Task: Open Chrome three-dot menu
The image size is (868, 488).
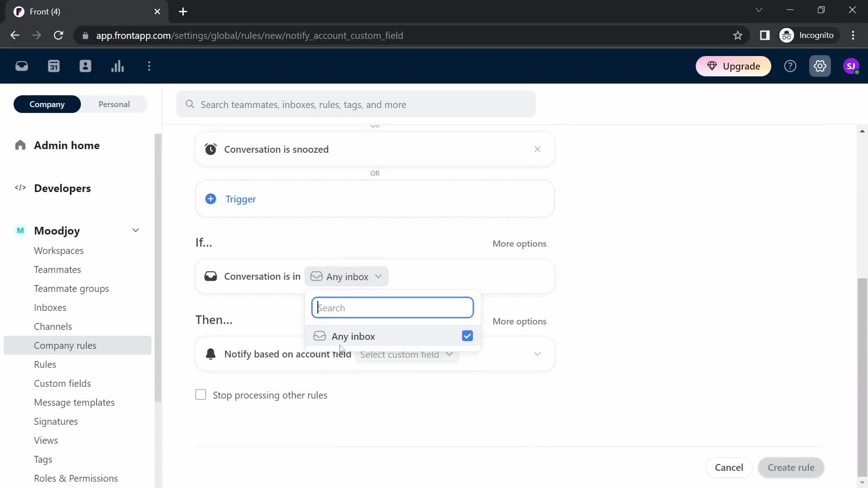Action: tap(853, 35)
